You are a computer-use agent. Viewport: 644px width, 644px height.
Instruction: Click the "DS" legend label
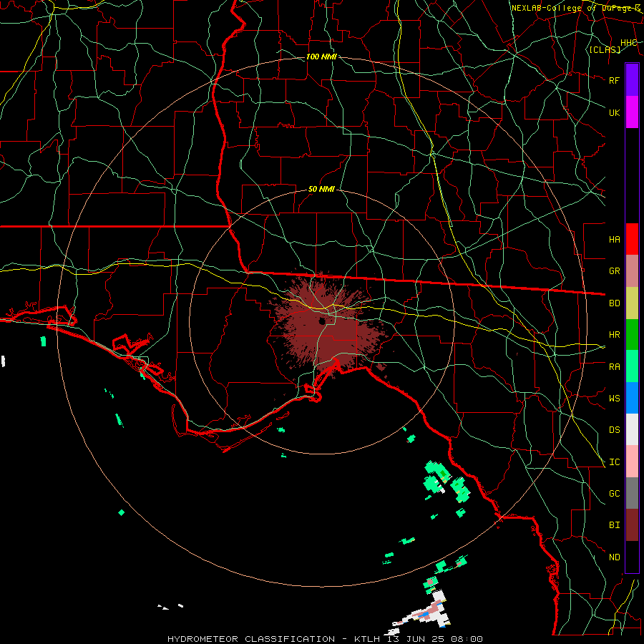(615, 430)
